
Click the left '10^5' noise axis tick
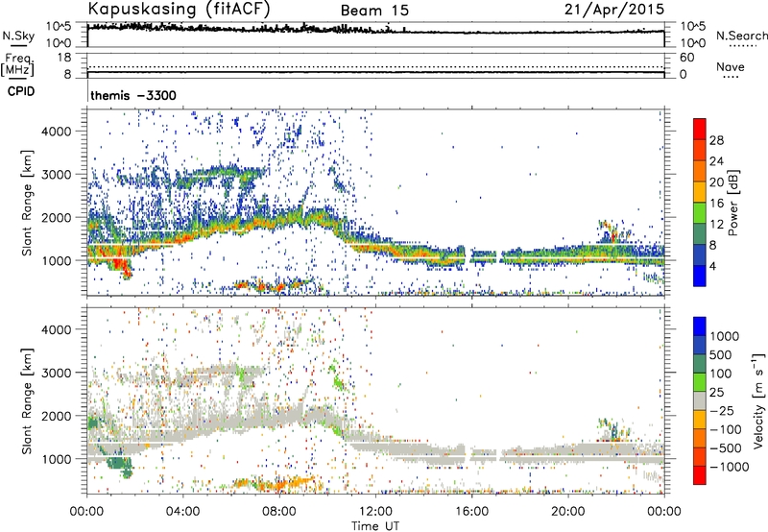59,26
